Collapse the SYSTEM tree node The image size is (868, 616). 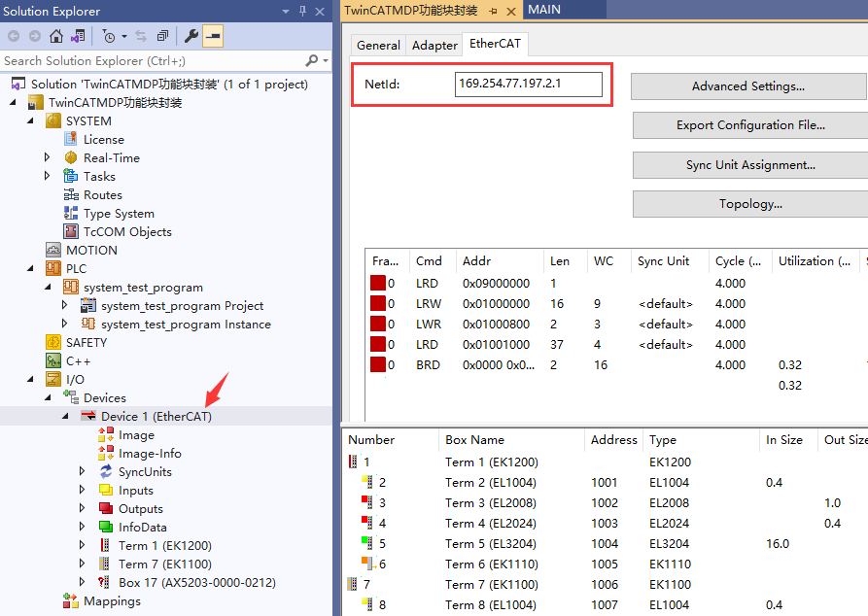[30, 120]
